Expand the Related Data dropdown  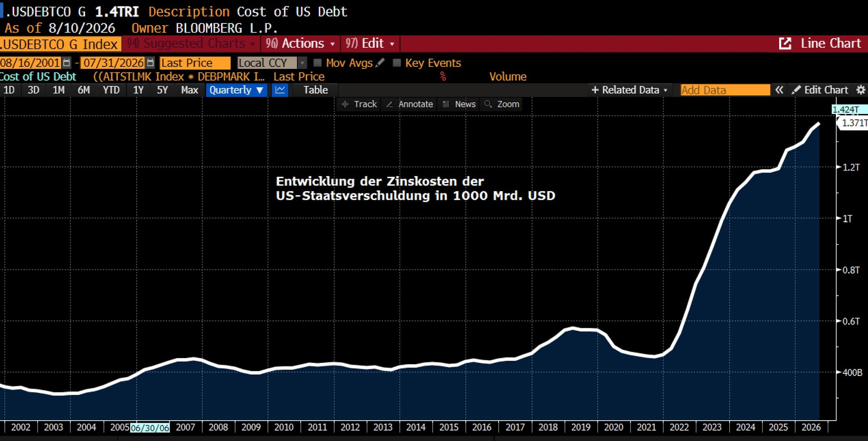point(629,90)
